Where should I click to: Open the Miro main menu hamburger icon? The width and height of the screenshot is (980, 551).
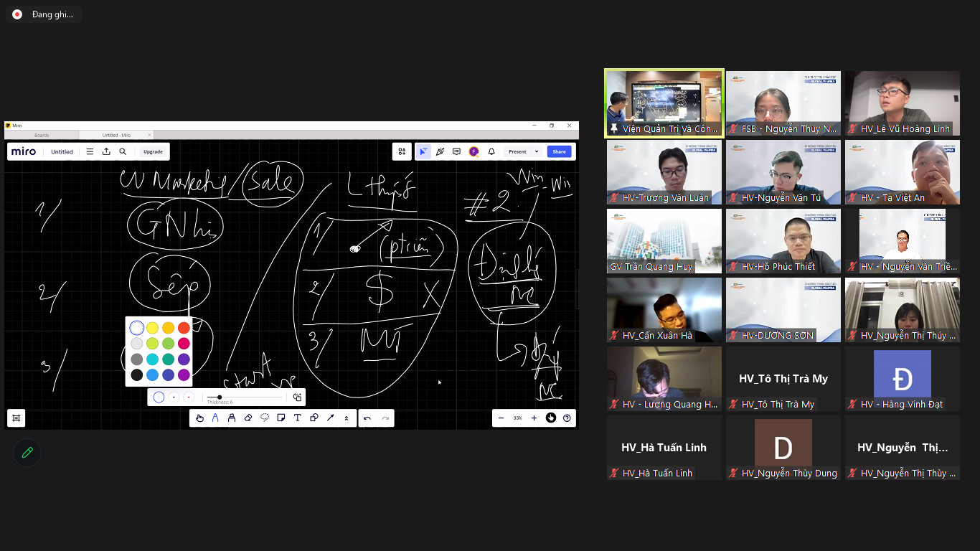point(90,151)
